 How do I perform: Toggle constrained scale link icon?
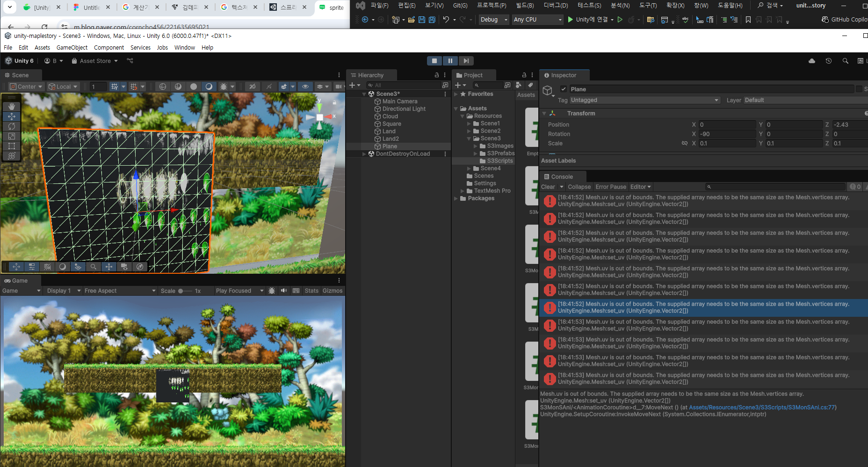[x=685, y=143]
